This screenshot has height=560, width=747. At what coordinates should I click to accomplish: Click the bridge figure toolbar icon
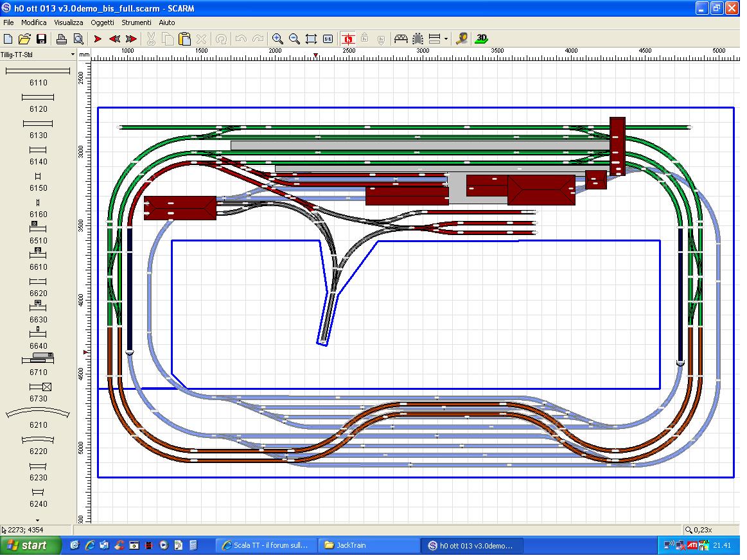coord(401,39)
